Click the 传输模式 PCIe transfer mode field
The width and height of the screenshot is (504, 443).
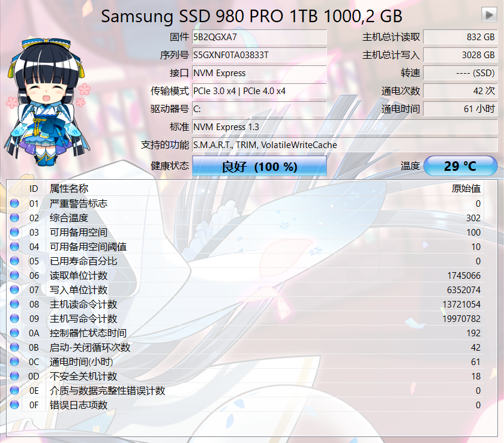[x=259, y=91]
